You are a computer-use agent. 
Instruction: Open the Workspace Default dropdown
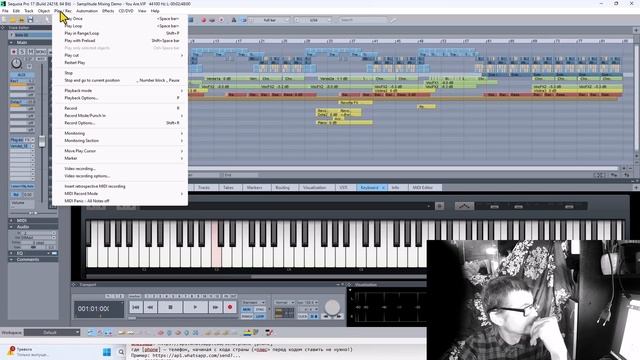(52, 332)
